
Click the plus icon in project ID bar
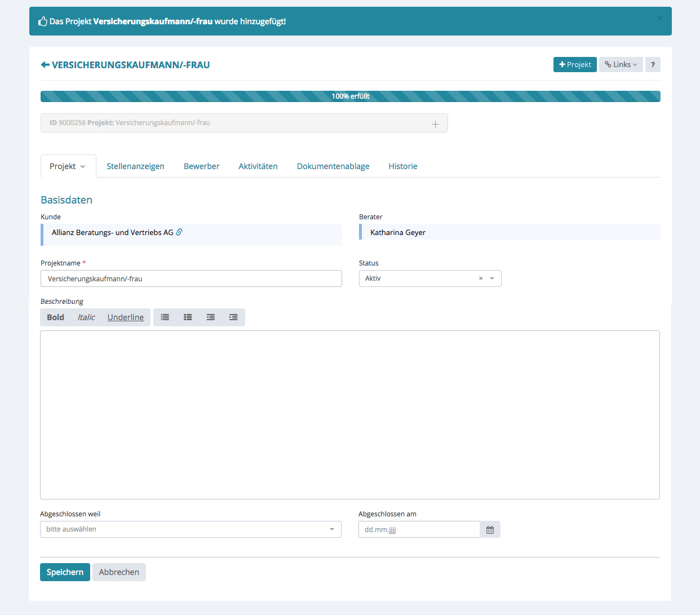(435, 124)
